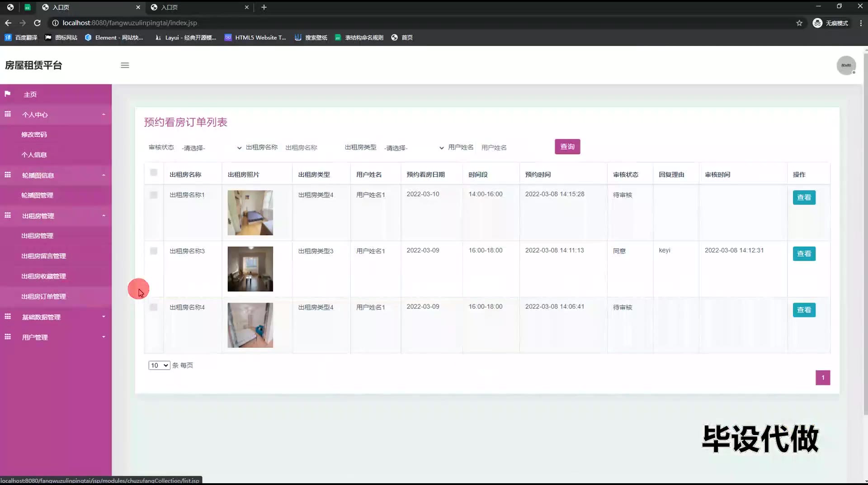Click the 查询 search button
Viewport: 868px width, 485px height.
click(x=567, y=147)
